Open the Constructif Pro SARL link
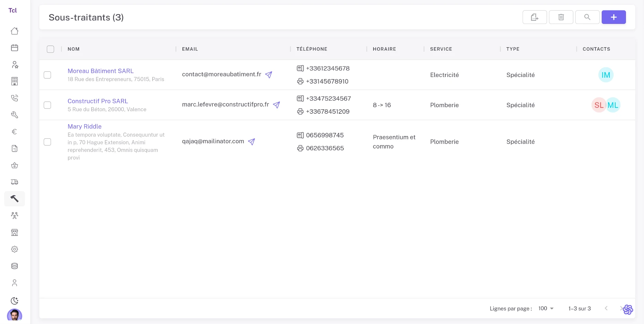The width and height of the screenshot is (644, 324). (98, 101)
